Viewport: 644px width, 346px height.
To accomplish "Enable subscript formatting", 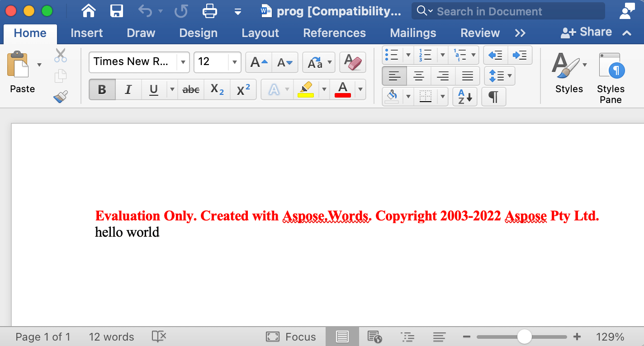I will click(x=217, y=89).
